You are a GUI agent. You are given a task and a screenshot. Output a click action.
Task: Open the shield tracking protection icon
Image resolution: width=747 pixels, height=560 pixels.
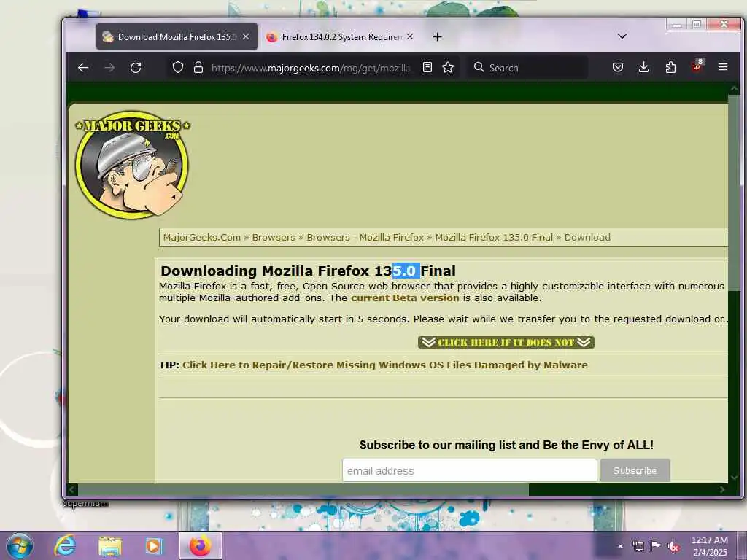[x=178, y=68]
